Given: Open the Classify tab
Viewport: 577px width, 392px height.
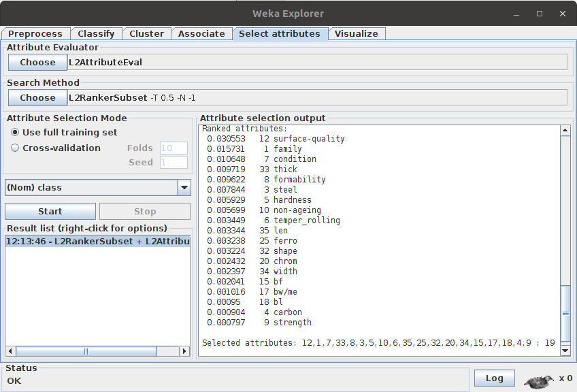Looking at the screenshot, I should point(96,33).
